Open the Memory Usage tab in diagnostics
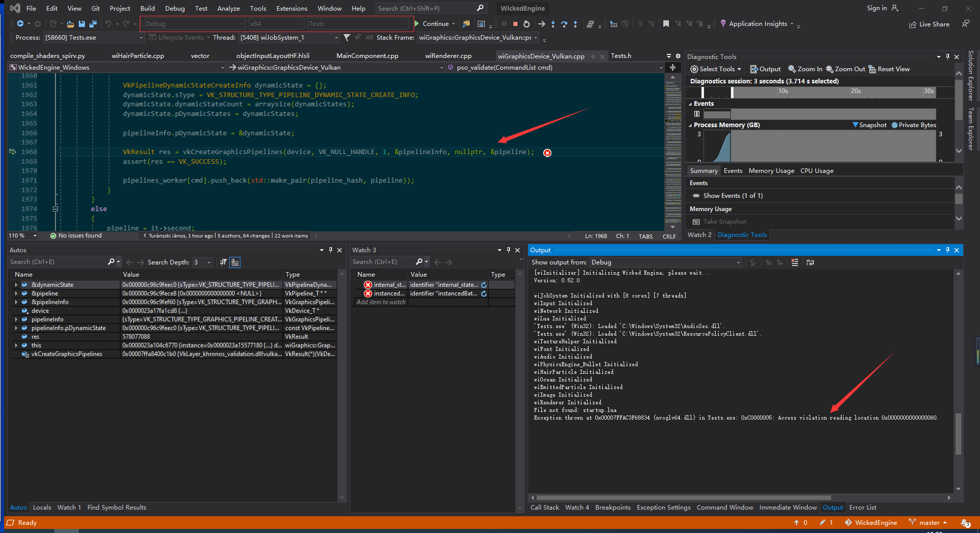The image size is (980, 533). (771, 171)
